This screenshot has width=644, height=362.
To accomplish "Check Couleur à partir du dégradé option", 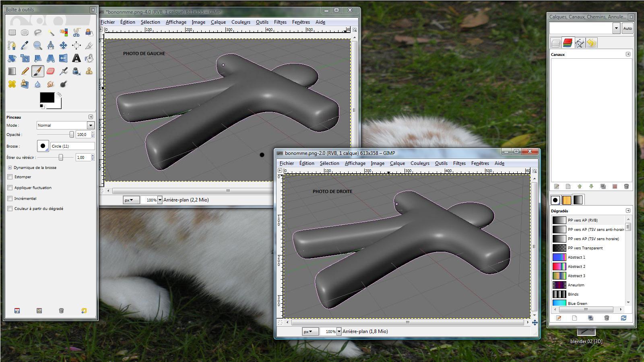I will point(10,208).
